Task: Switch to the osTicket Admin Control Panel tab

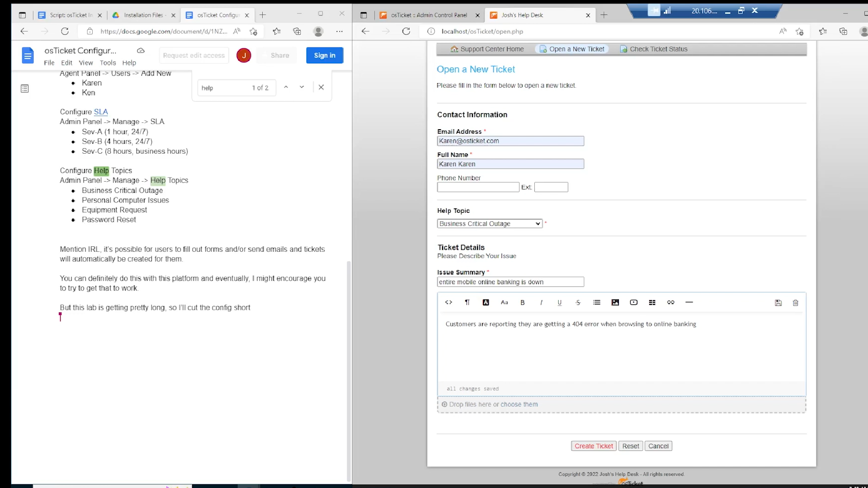Action: [429, 15]
